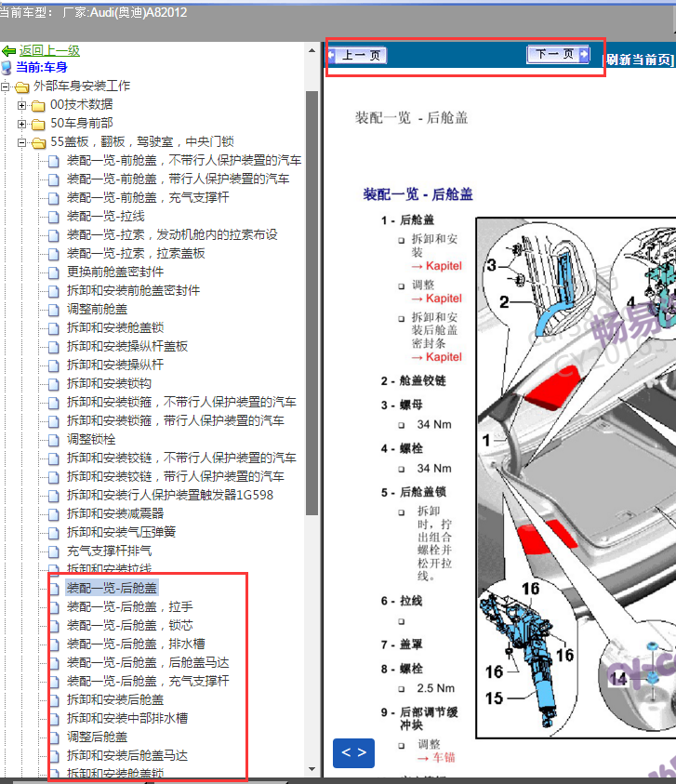Open 拆卸和安装后舱盖马达 entry
This screenshot has height=784, width=676.
pos(127,755)
